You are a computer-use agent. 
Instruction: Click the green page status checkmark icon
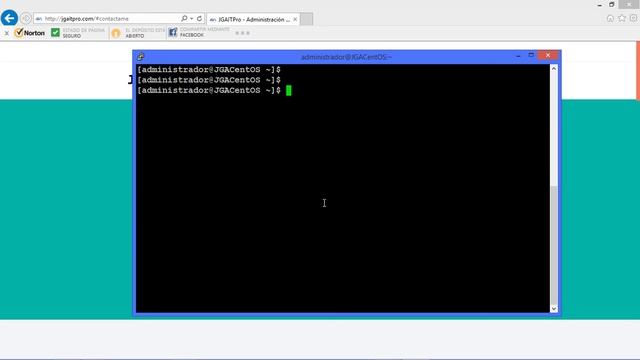pyautogui.click(x=56, y=32)
